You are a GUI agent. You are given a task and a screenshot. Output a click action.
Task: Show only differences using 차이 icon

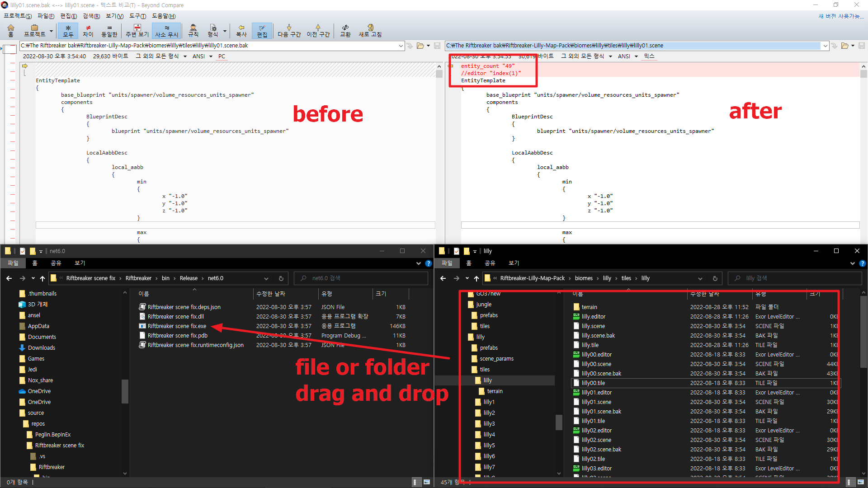88,31
